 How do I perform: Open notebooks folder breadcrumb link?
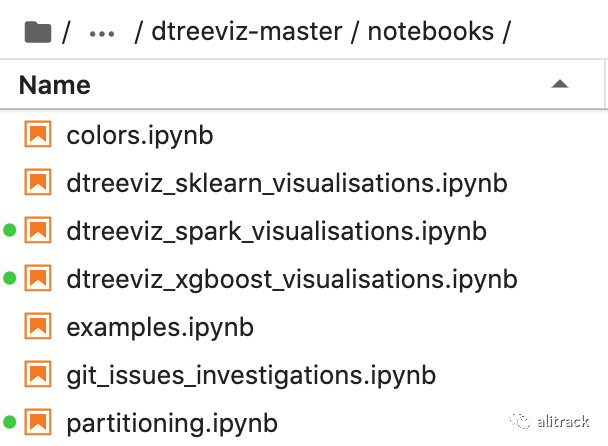click(x=431, y=31)
